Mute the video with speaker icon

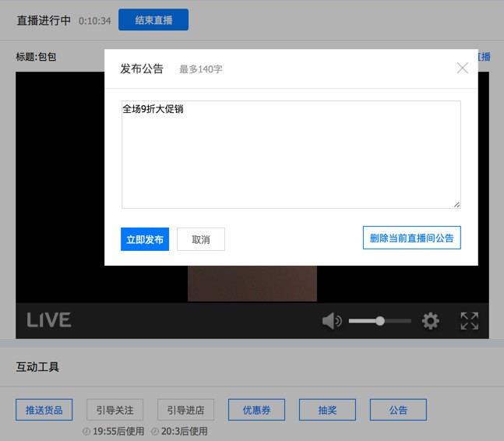[x=332, y=321]
